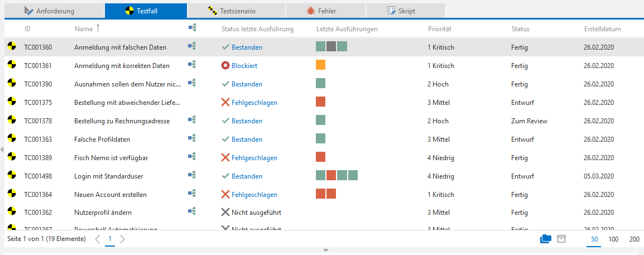Expand the bottom panel with down arrow
644x255 pixels.
coord(326,251)
